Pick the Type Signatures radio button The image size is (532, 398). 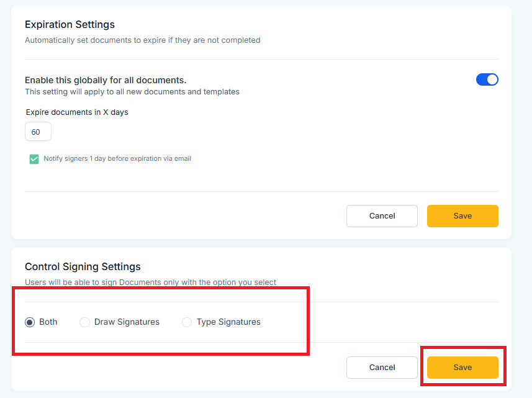[x=187, y=322]
